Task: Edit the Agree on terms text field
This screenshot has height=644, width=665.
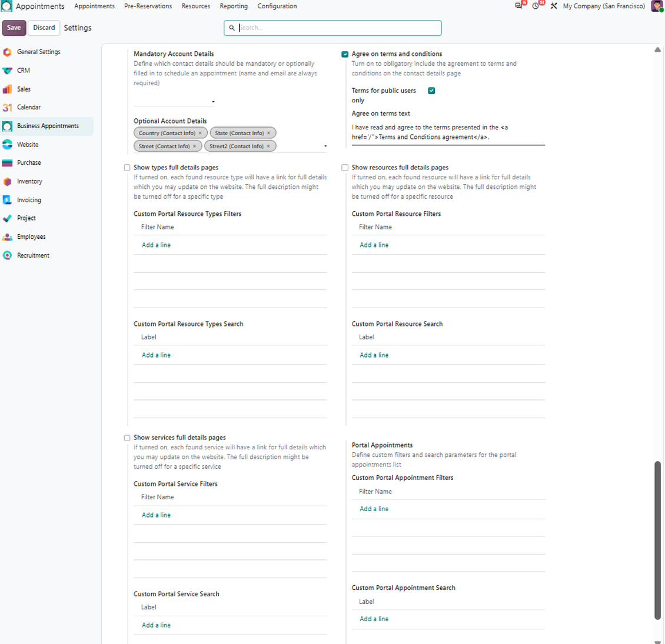Action: [448, 132]
